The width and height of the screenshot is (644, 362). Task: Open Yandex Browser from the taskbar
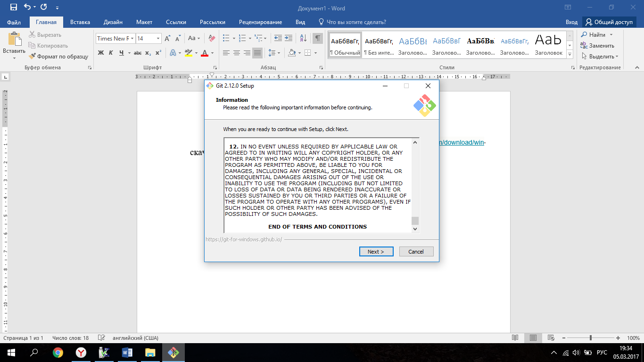pos(81,353)
